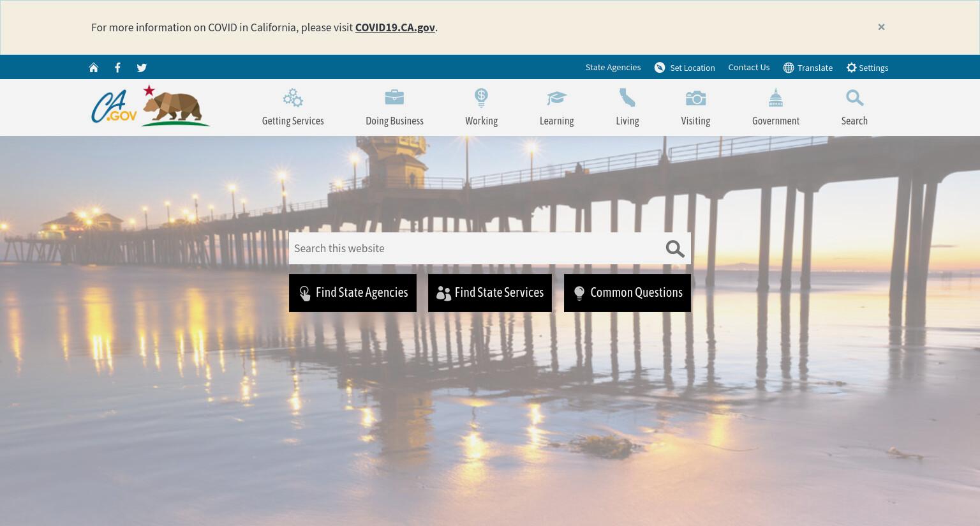Click the Set Location compass icon
This screenshot has height=526, width=980.
click(660, 68)
